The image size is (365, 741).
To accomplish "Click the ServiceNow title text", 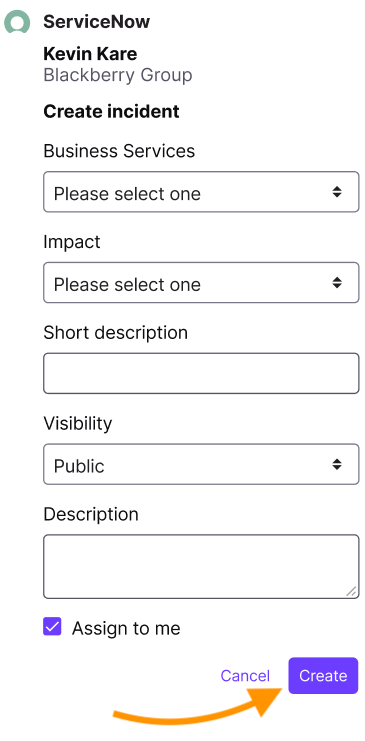I will pyautogui.click(x=96, y=22).
